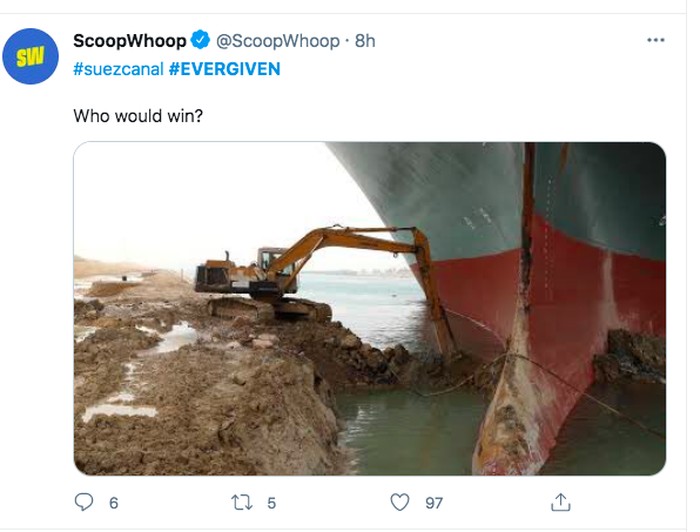Open the tweet's more options menu
Viewport: 700px width, 532px height.
655,40
